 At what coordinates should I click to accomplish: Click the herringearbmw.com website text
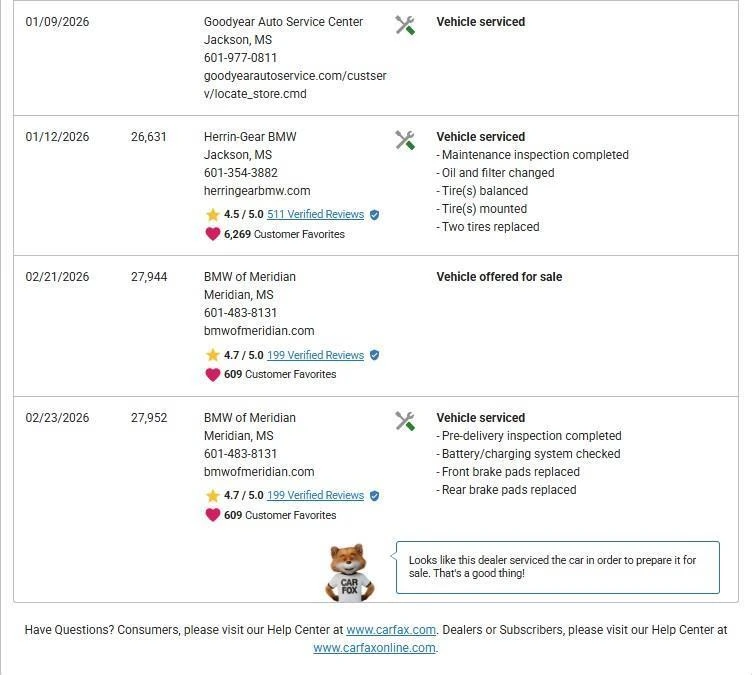coord(257,191)
